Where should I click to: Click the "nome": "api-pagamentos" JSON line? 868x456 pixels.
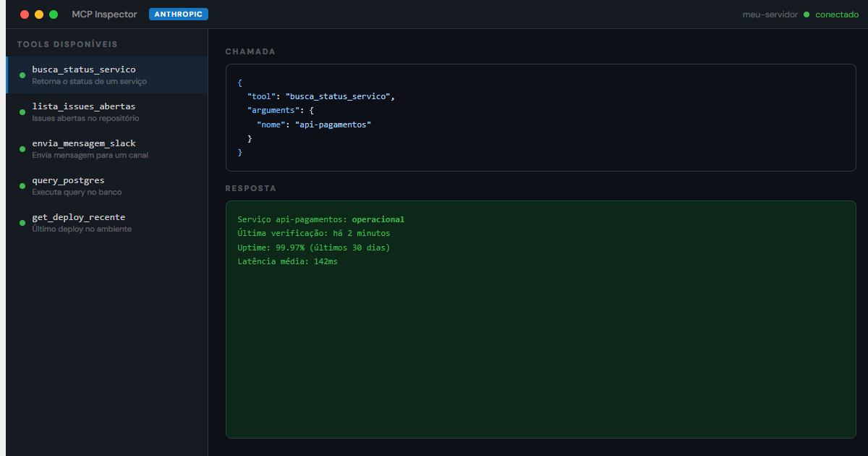coord(314,124)
